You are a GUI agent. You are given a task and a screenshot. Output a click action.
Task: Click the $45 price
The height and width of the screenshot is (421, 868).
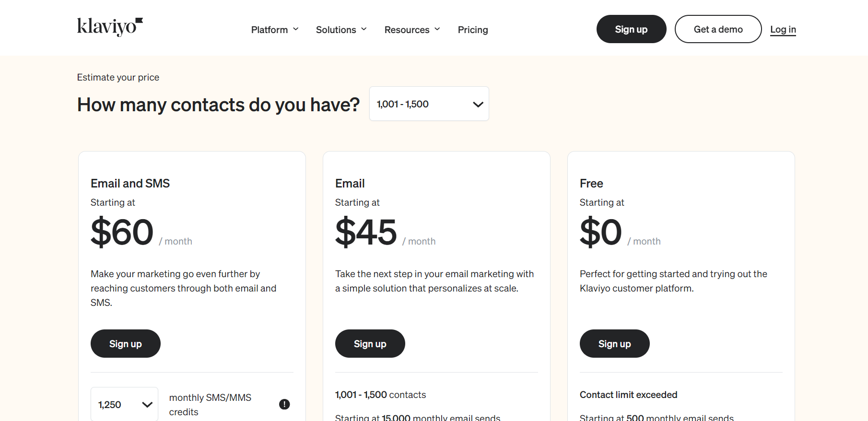point(366,232)
